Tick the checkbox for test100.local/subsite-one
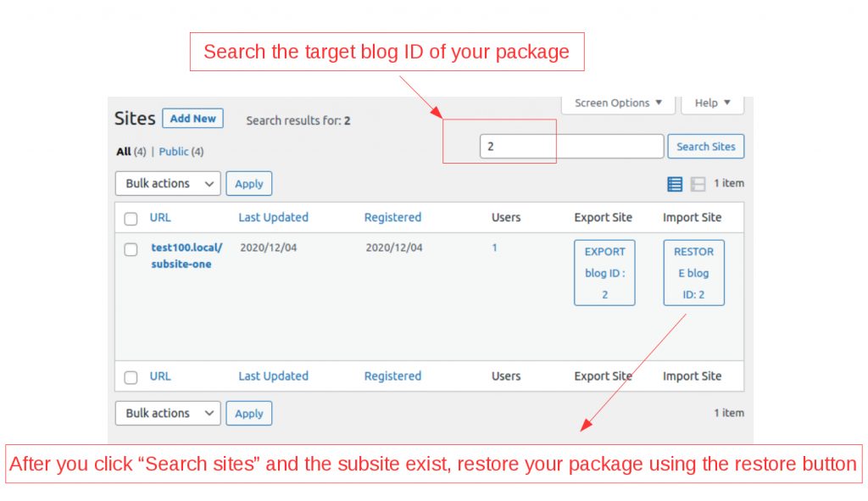The height and width of the screenshot is (501, 868). point(131,249)
